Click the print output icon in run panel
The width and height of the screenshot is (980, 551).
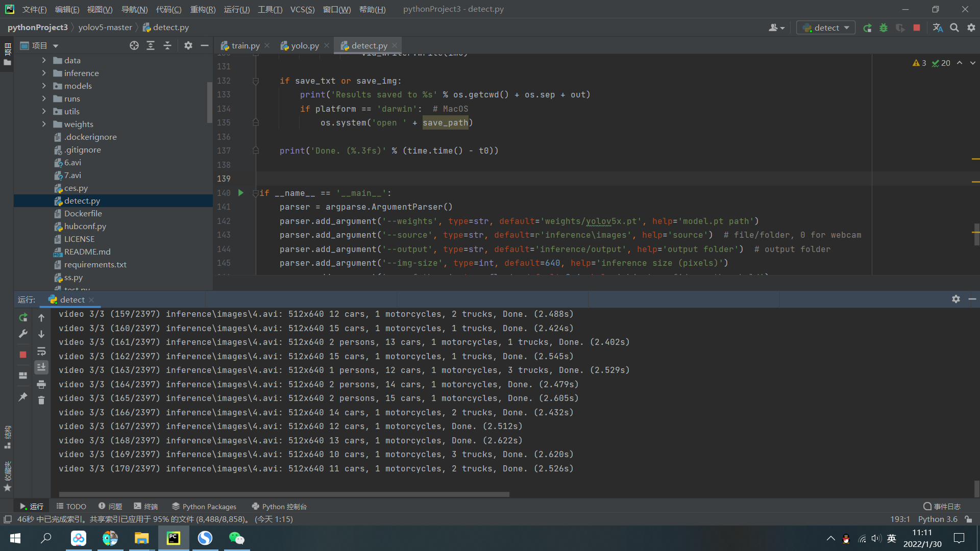[x=41, y=384]
